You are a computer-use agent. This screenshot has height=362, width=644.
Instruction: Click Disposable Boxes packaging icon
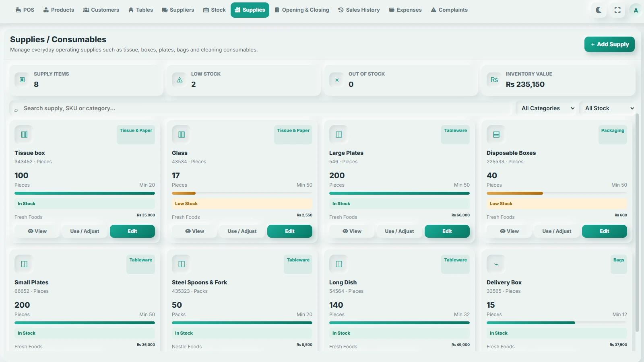coord(496,134)
